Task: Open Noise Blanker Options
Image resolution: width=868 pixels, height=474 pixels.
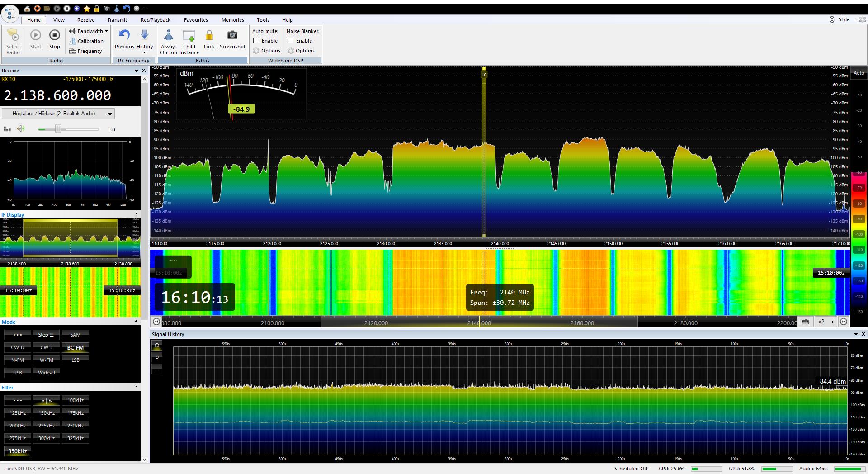Action: click(301, 51)
